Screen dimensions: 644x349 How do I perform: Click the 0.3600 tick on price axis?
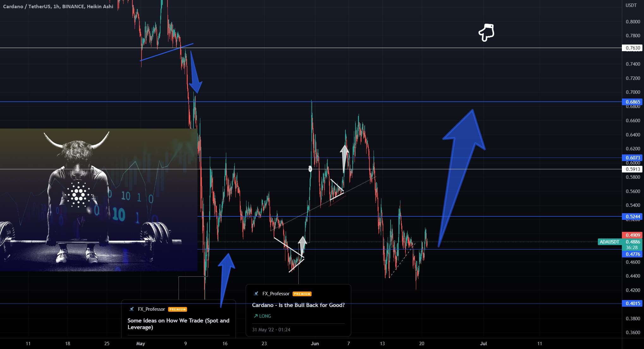633,332
